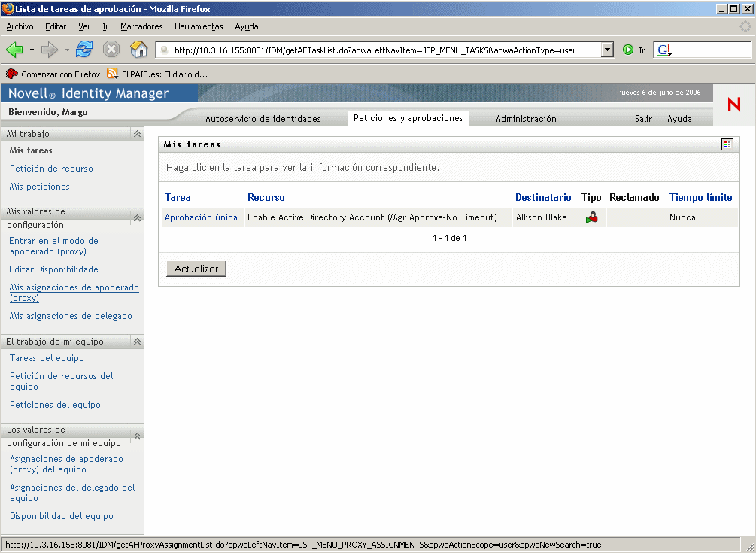Open the Comenzar con Firefox bookmark

coord(53,74)
